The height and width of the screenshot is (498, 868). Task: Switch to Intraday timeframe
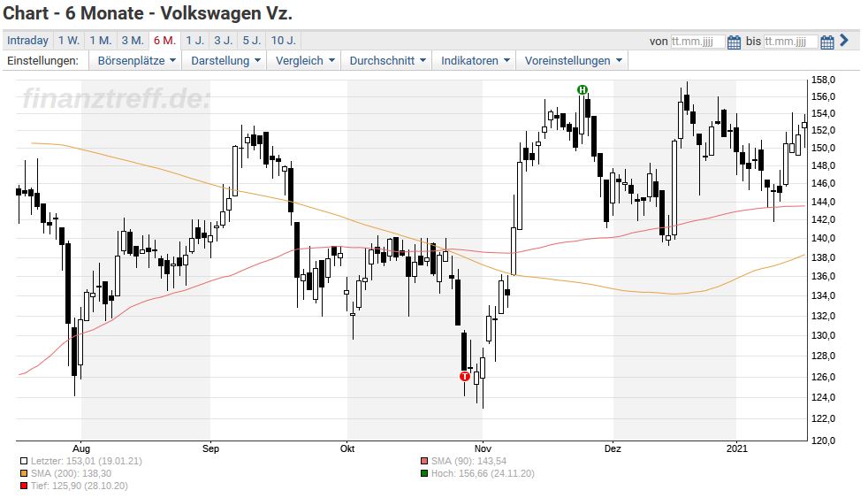coord(27,41)
